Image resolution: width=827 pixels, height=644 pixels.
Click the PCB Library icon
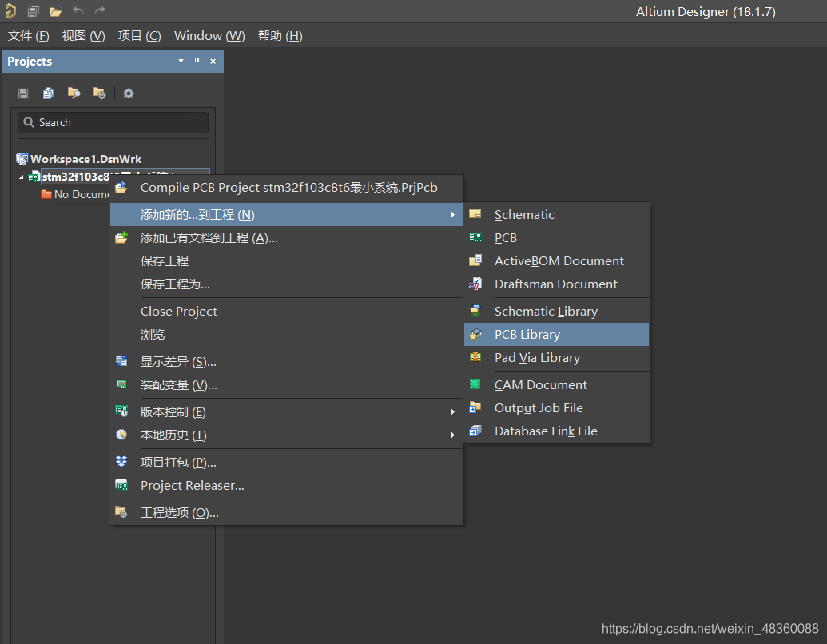475,334
